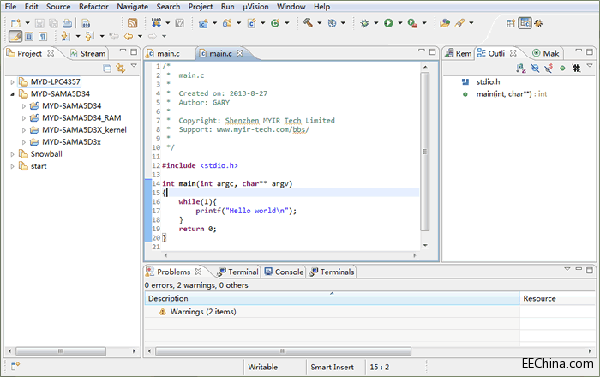Toggle Block Selection Mode button
The height and width of the screenshot is (377, 600).
pos(29,37)
